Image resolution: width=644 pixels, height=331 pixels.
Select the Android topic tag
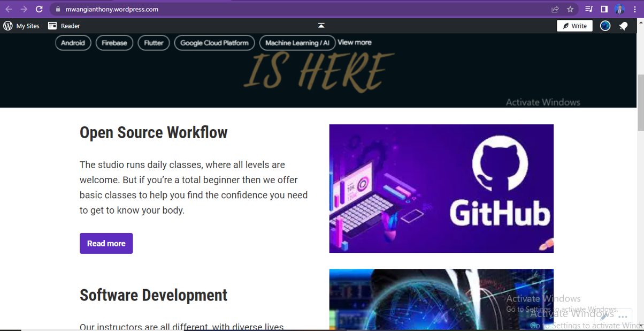click(73, 43)
